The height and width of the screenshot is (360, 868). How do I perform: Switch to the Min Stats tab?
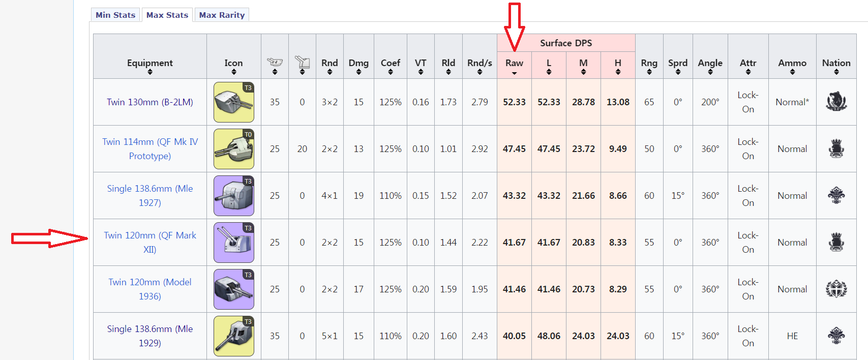[x=115, y=15]
